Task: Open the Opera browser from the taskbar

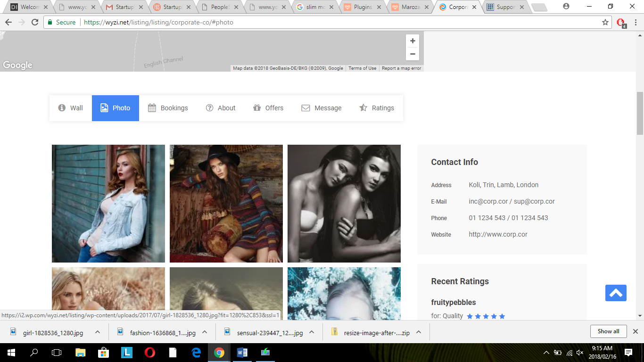Action: pyautogui.click(x=150, y=353)
